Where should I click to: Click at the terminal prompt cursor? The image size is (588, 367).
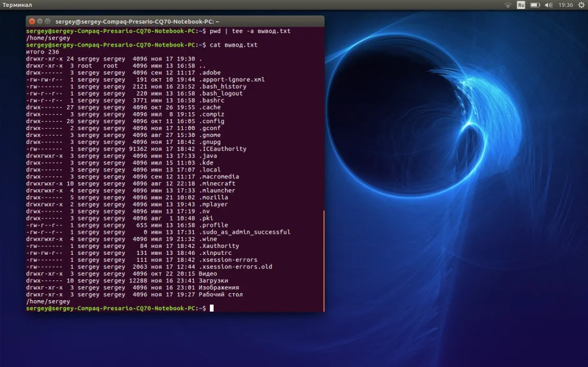coord(212,308)
